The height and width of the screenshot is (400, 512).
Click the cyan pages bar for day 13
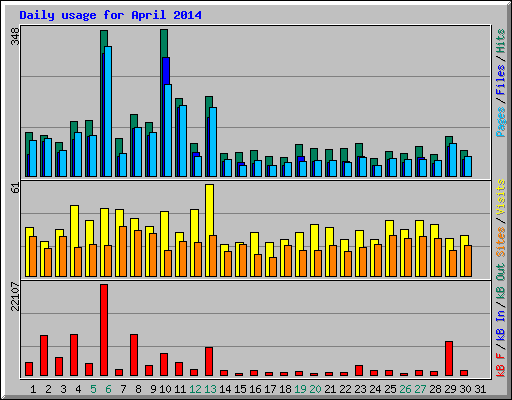213,142
